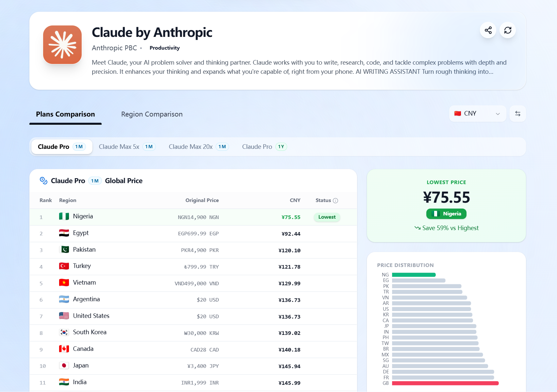Click the United States flag icon
Screen dimensions: 557x392
[64, 316]
